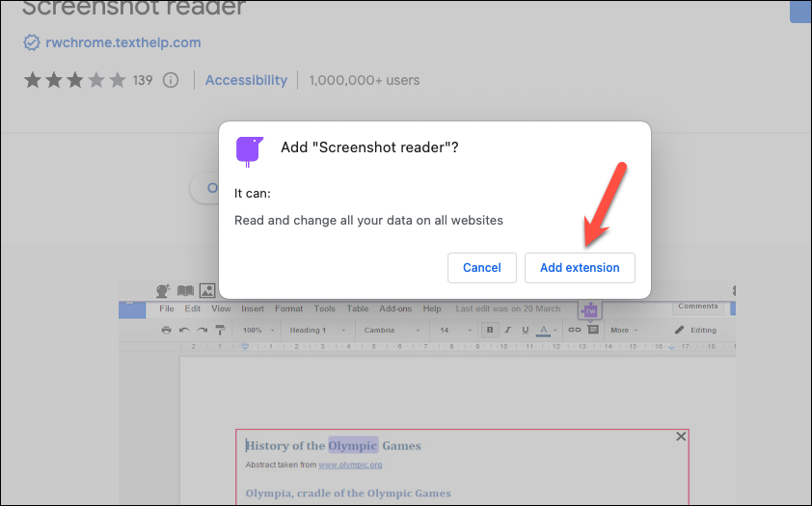Viewport: 812px width, 506px height.
Task: Click the left indent marker on ruler
Action: pyautogui.click(x=245, y=347)
